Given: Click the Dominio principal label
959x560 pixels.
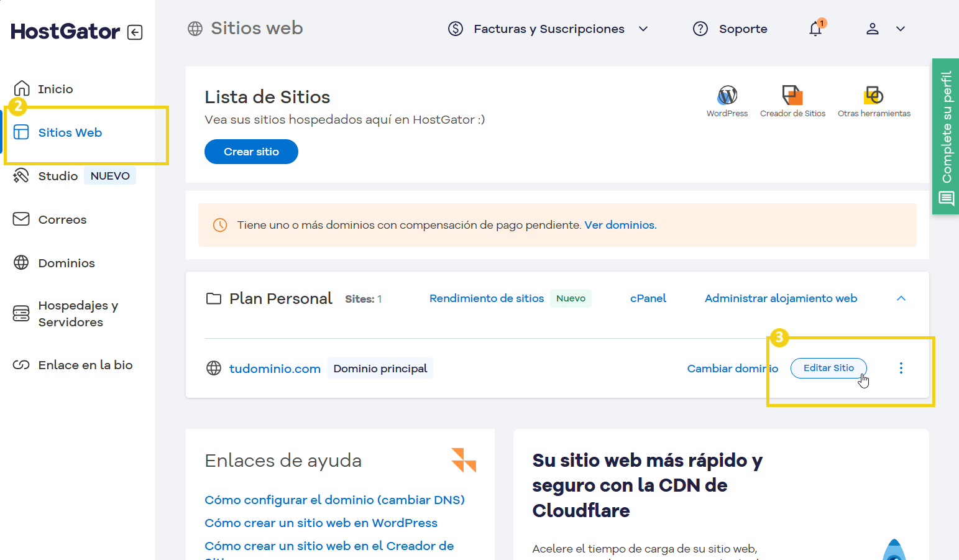Looking at the screenshot, I should 380,369.
